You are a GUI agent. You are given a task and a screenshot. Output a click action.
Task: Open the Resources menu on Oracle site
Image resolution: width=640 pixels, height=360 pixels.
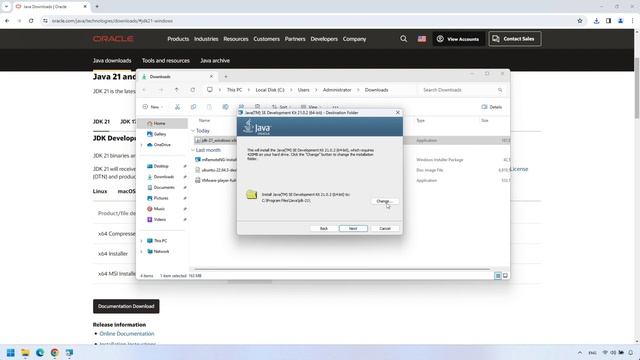(x=236, y=39)
